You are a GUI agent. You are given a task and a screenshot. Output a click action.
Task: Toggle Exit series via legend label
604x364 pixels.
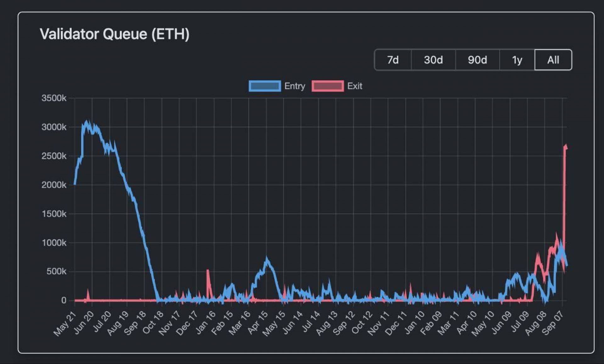pyautogui.click(x=355, y=86)
